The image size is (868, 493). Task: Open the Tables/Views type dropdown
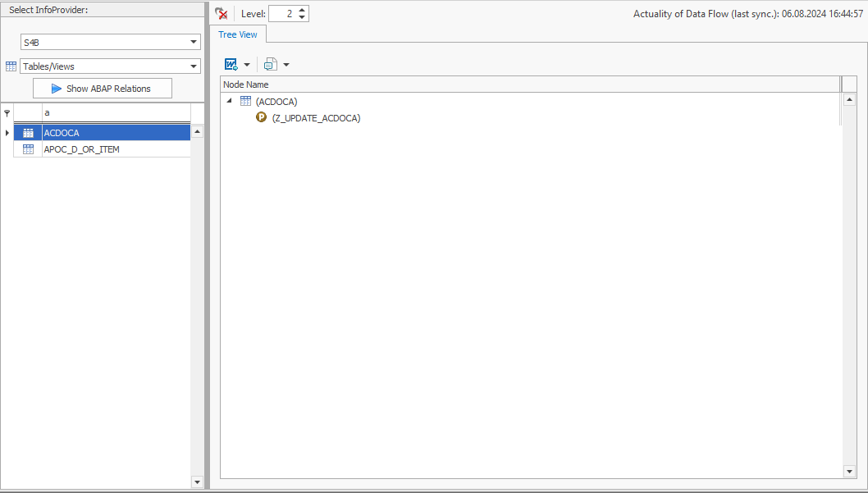[194, 66]
